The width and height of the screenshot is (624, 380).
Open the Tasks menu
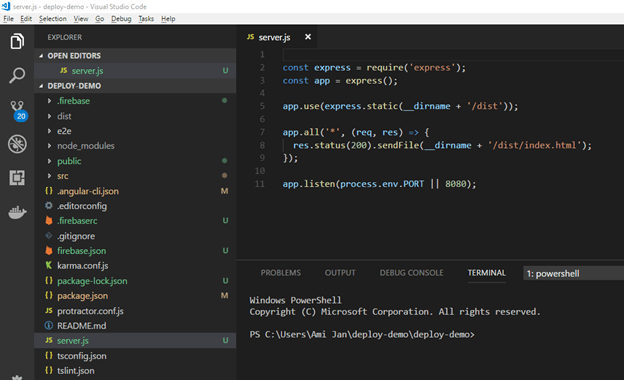point(146,19)
